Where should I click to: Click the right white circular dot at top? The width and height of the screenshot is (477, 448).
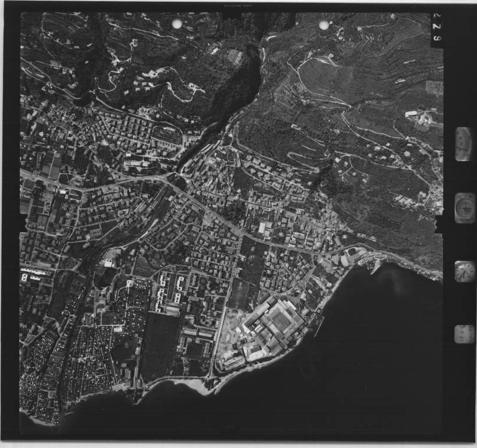click(x=324, y=25)
